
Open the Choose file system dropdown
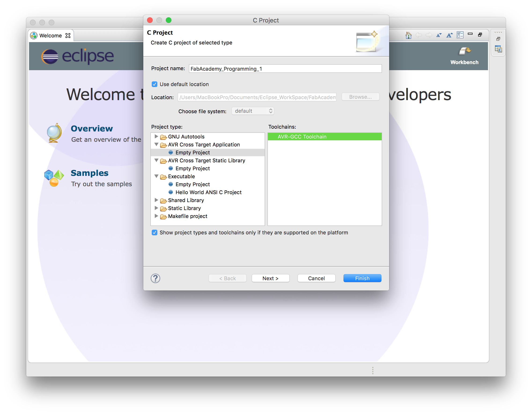pos(253,111)
